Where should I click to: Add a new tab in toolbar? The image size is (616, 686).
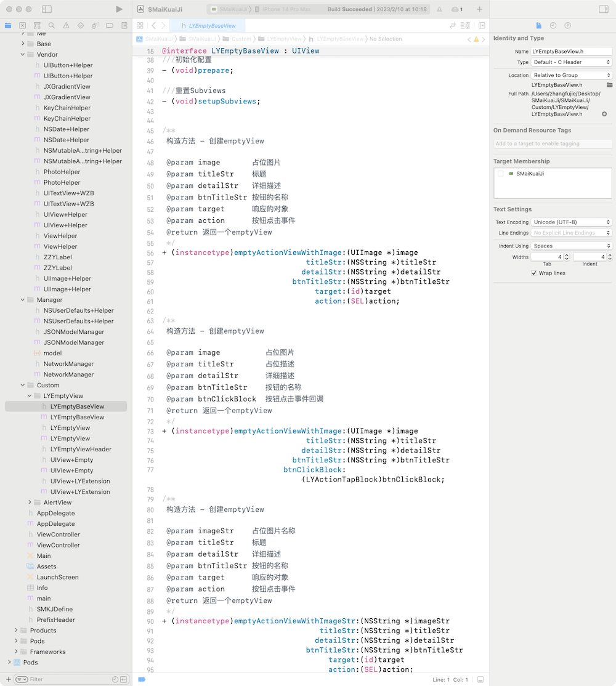click(x=479, y=9)
